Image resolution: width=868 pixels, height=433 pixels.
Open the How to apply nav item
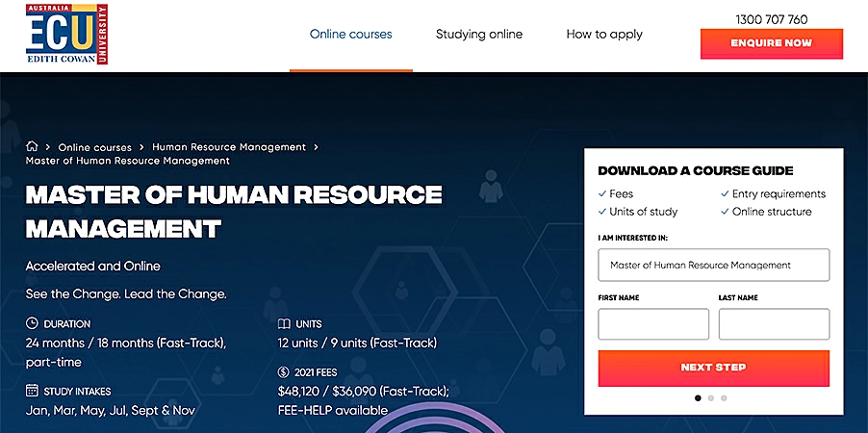(604, 35)
